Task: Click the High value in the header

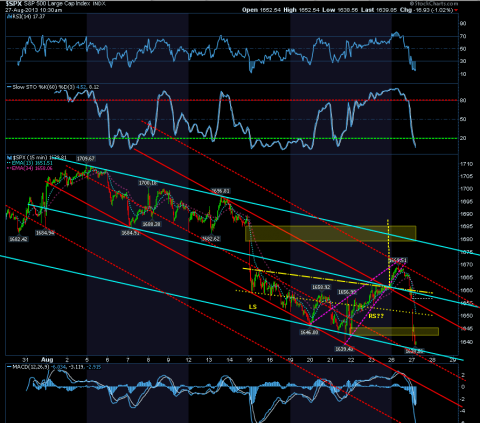Action: tap(308, 10)
